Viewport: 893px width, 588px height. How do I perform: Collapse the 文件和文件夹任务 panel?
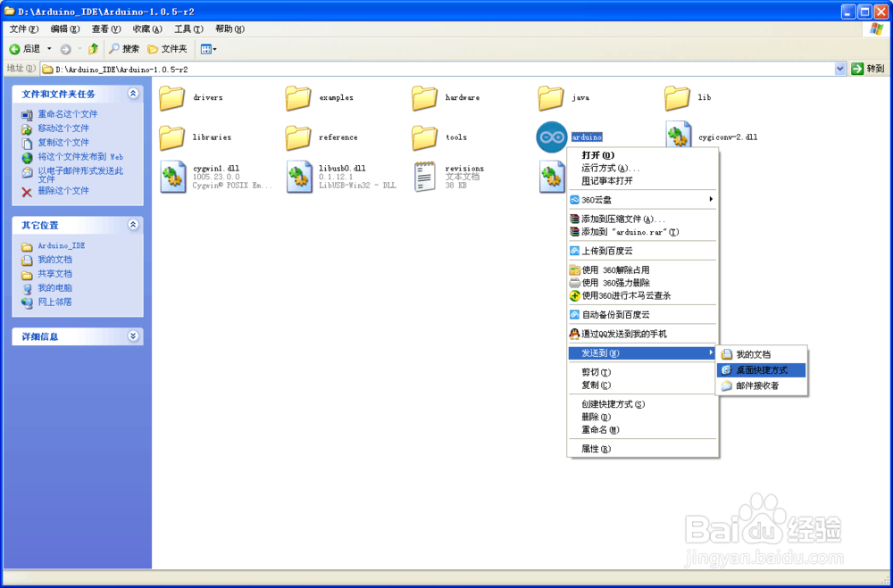[x=133, y=94]
